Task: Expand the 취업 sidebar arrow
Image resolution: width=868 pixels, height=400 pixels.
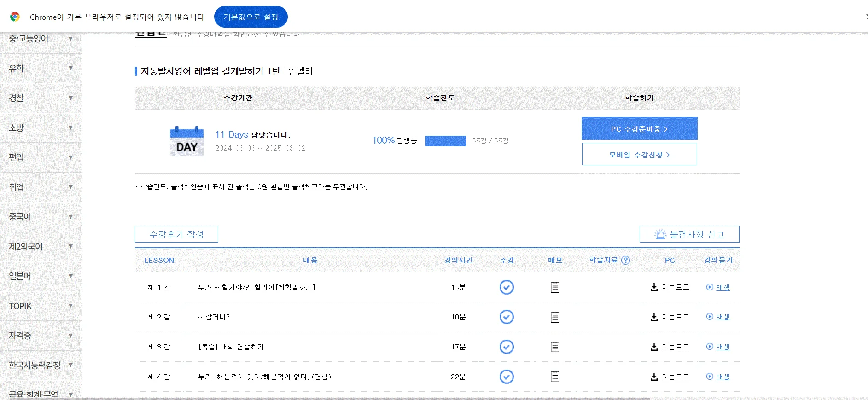Action: click(70, 187)
